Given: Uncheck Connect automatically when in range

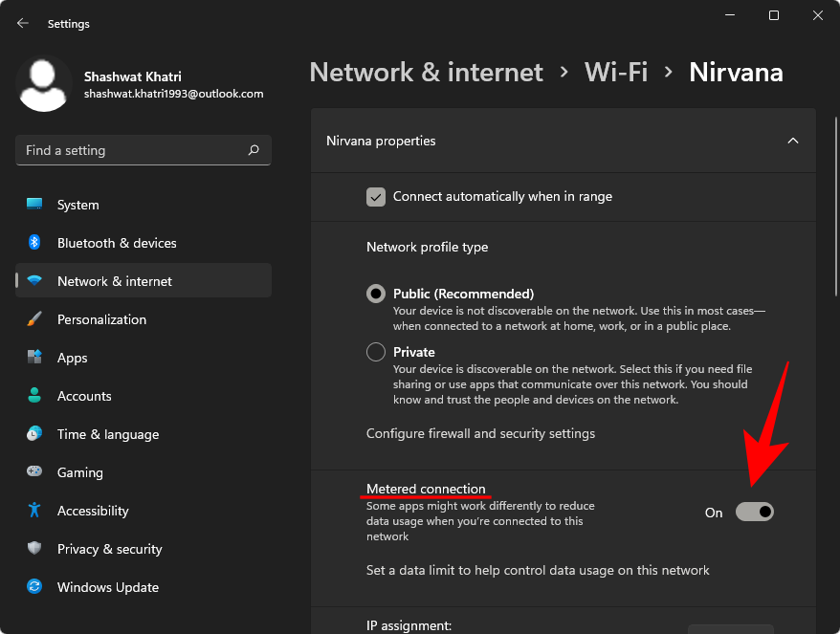Looking at the screenshot, I should point(376,196).
